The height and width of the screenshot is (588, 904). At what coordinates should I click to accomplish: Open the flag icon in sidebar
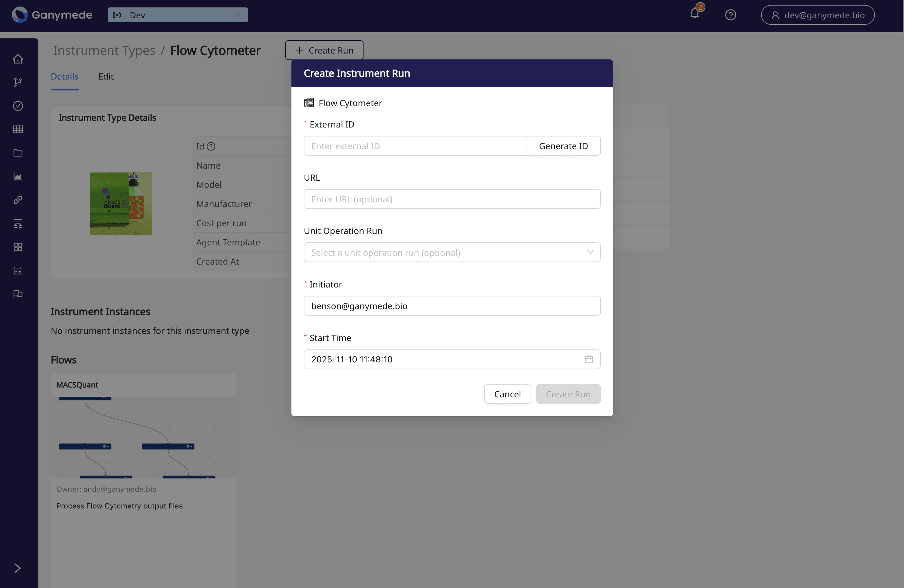coord(18,294)
